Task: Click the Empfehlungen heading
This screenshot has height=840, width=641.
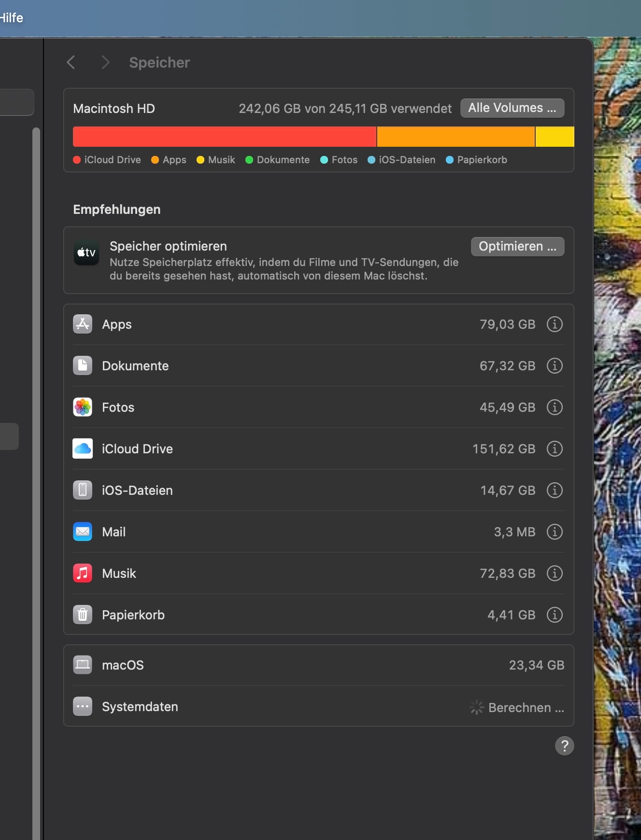Action: tap(117, 210)
